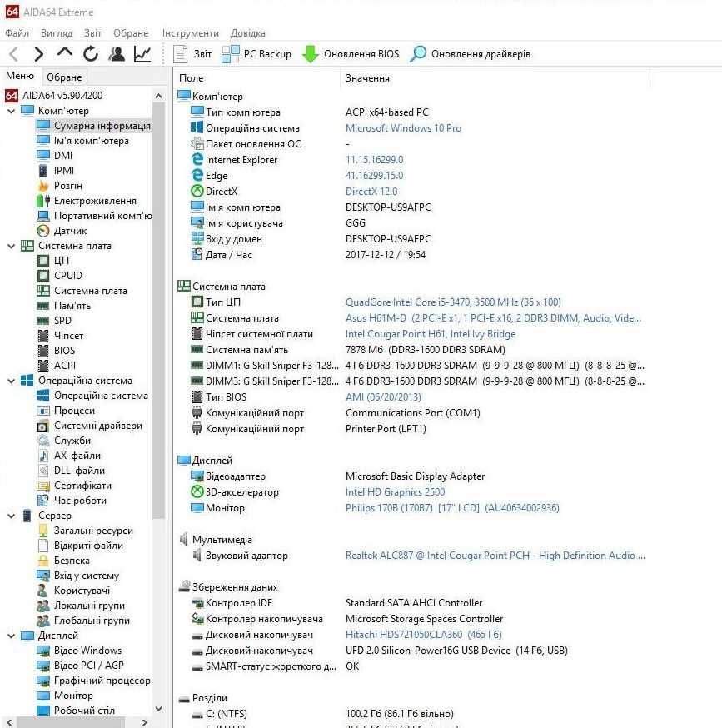Select DMI tree item

click(54, 156)
